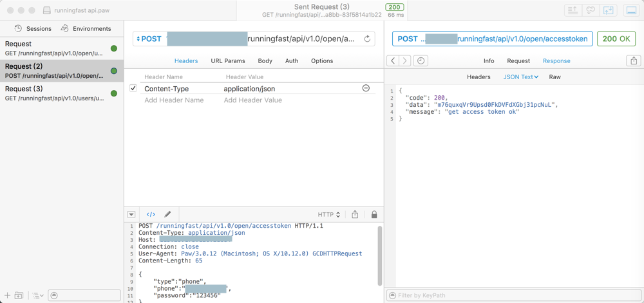The width and height of the screenshot is (644, 303).
Task: Click the sidebar filter search field
Action: coord(84,295)
